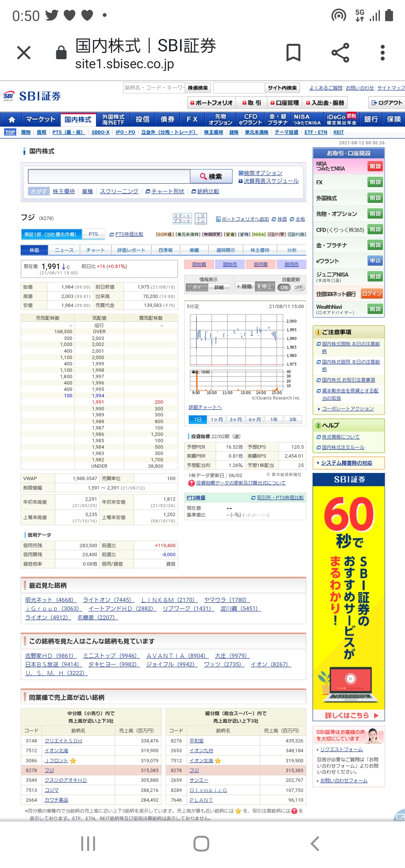The image size is (405, 868).
Task: Switch info display to 通常
Action: [197, 287]
